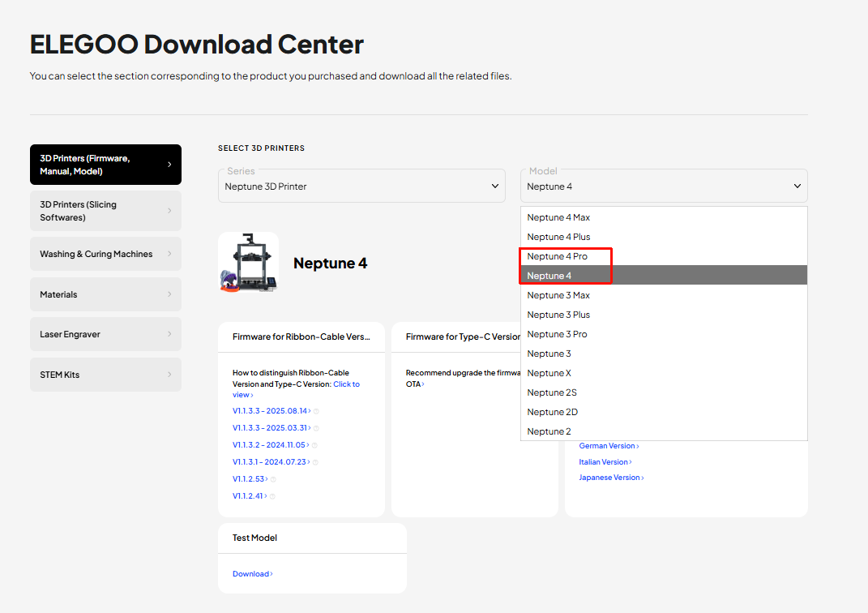The width and height of the screenshot is (868, 613).
Task: Switch to Washing & Curing Machines category
Action: pos(105,254)
